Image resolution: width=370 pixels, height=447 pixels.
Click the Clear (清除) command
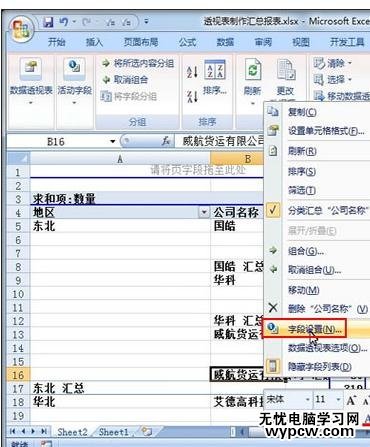point(333,63)
